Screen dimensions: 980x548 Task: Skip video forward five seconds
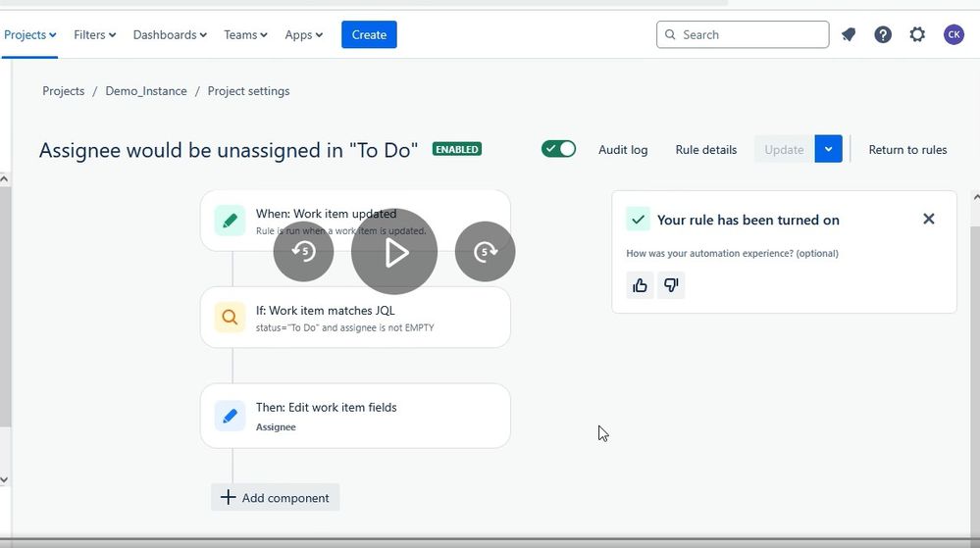click(485, 252)
